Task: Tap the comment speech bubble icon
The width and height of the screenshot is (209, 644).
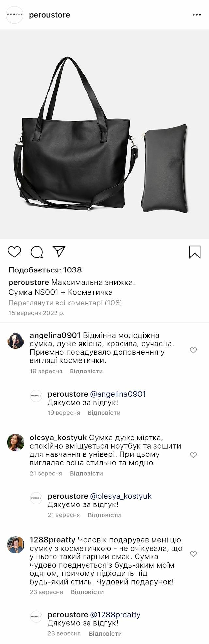Action: pyautogui.click(x=37, y=252)
